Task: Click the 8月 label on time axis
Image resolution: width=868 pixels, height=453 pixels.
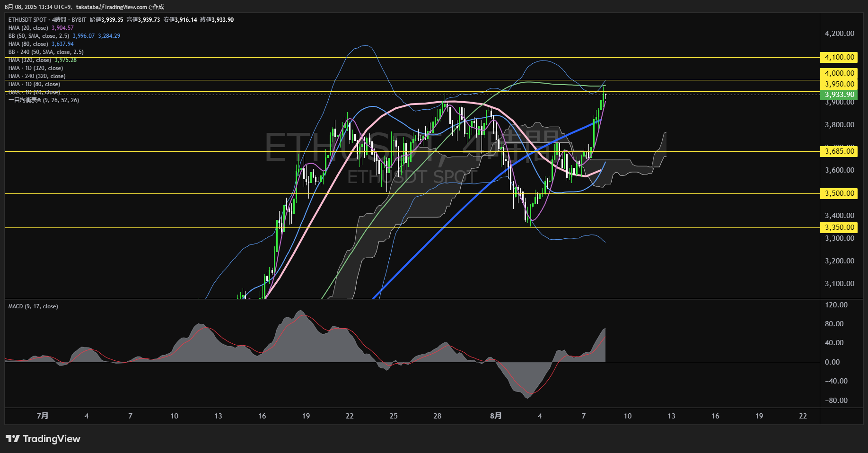Action: coord(496,416)
